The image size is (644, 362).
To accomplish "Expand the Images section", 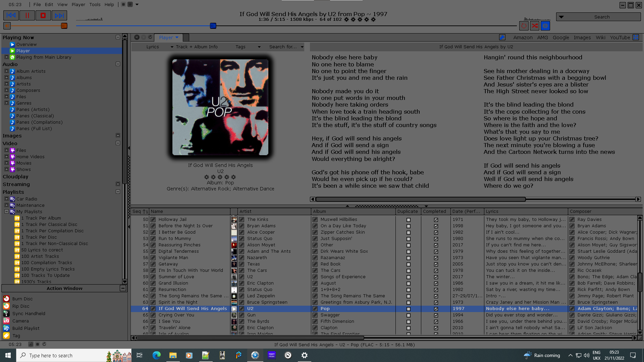I will 118,135.
